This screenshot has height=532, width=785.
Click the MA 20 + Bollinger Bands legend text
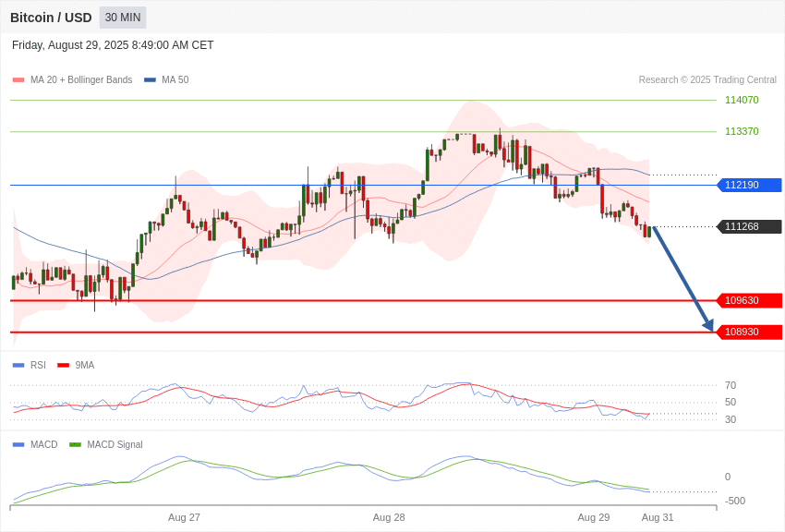tap(81, 80)
